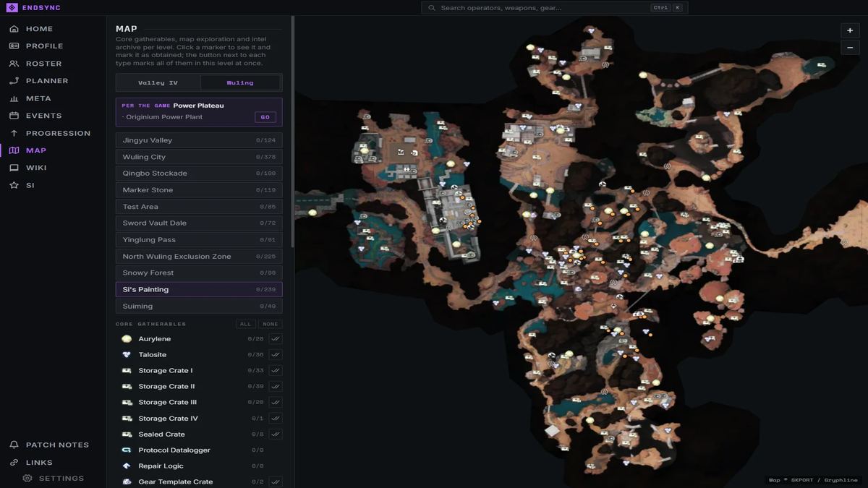868x488 pixels.
Task: Open Planner via the route icon
Action: (x=14, y=81)
